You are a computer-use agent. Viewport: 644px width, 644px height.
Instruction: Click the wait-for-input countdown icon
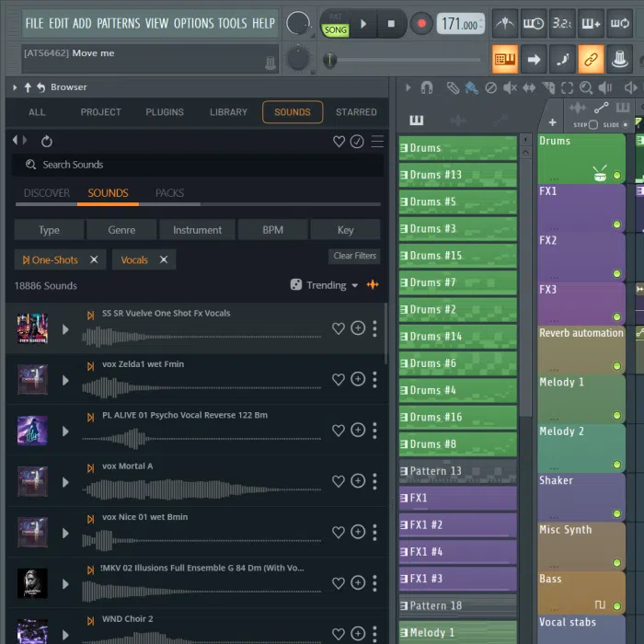(534, 23)
